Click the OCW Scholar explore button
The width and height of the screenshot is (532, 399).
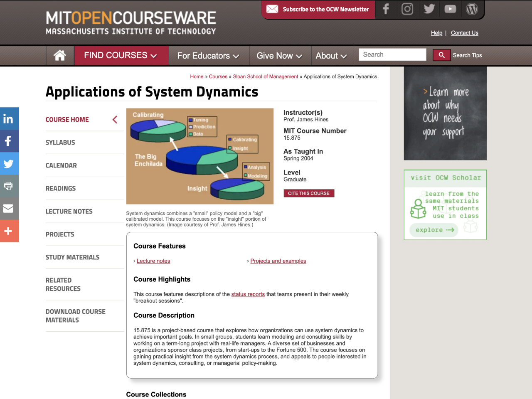(x=433, y=230)
